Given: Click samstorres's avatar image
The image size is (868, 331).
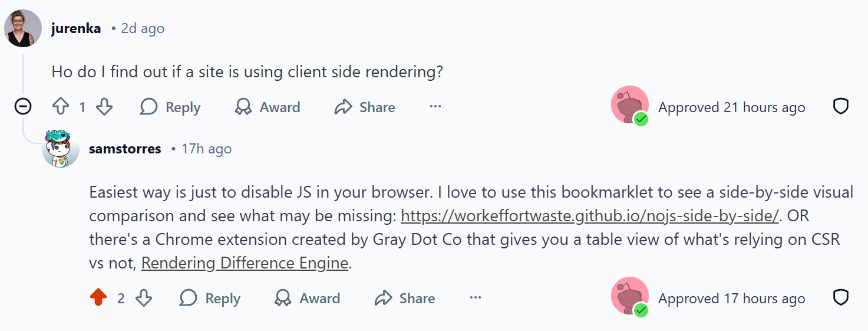Looking at the screenshot, I should pos(61,149).
